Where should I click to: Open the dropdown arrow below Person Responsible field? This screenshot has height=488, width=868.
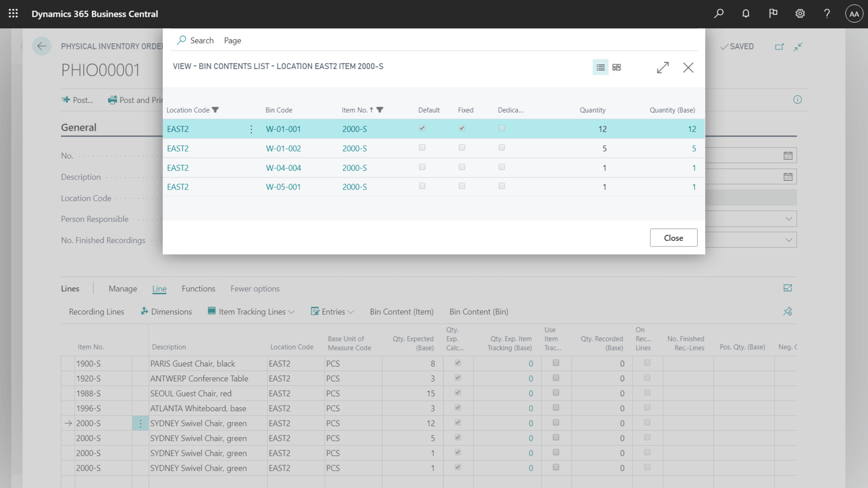pyautogui.click(x=788, y=240)
